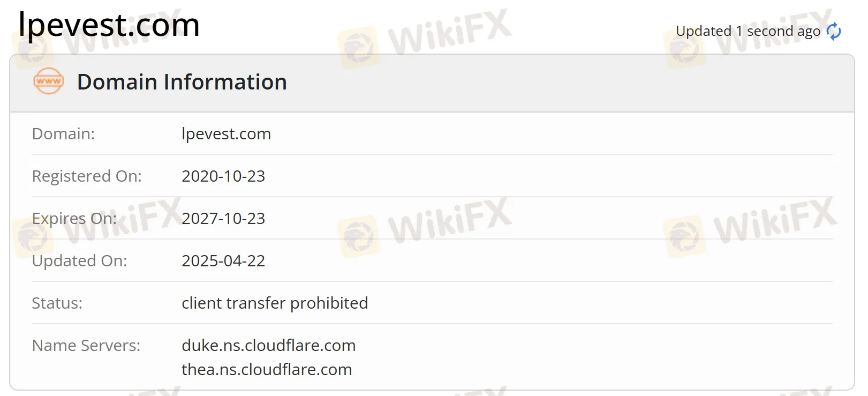Viewport: 868px width, 396px height.
Task: Click the 'Domain:' field label
Action: pyautogui.click(x=63, y=133)
